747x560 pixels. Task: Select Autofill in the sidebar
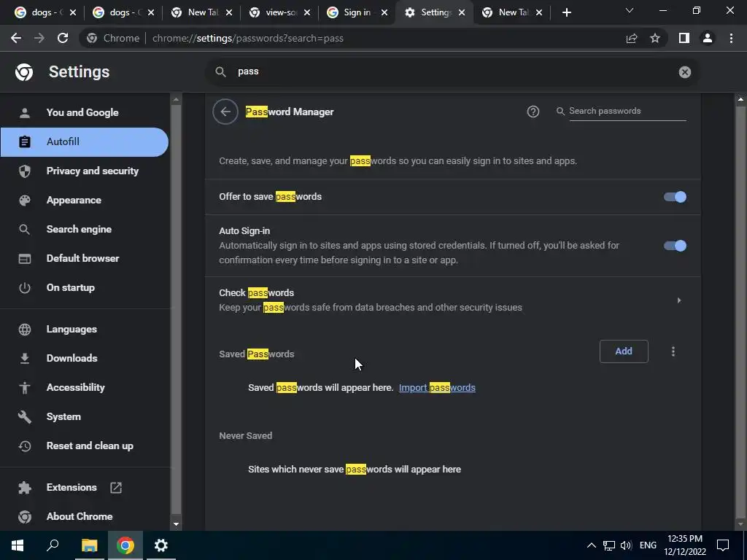[85, 142]
